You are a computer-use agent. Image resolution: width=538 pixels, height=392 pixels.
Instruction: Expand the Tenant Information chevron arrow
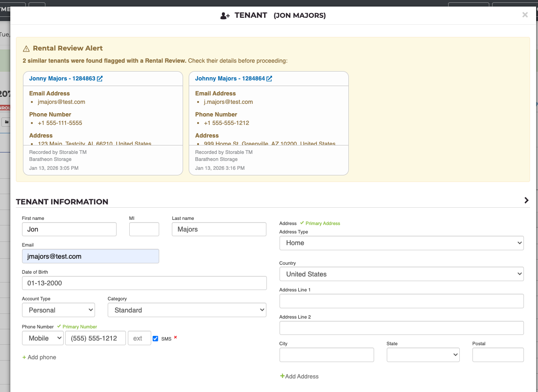[526, 200]
